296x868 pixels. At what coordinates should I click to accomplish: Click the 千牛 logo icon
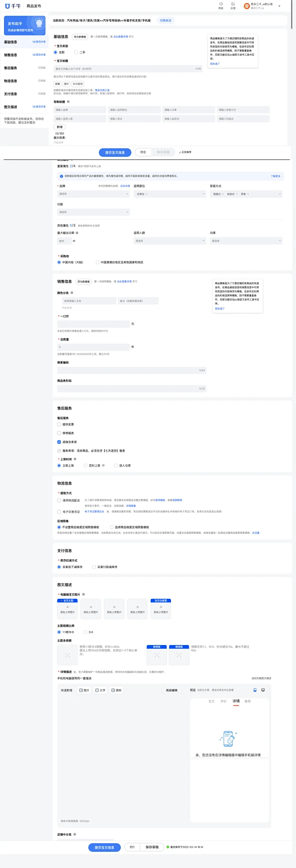tap(7, 6)
